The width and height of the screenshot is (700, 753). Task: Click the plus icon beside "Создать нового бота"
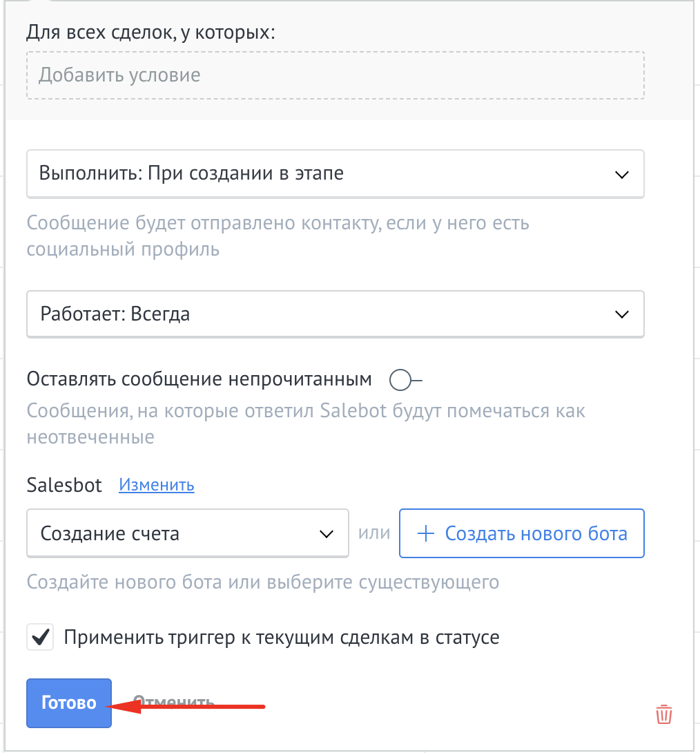click(427, 533)
